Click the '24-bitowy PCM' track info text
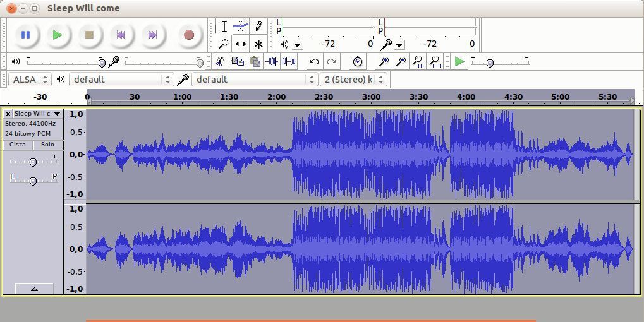 pos(28,133)
